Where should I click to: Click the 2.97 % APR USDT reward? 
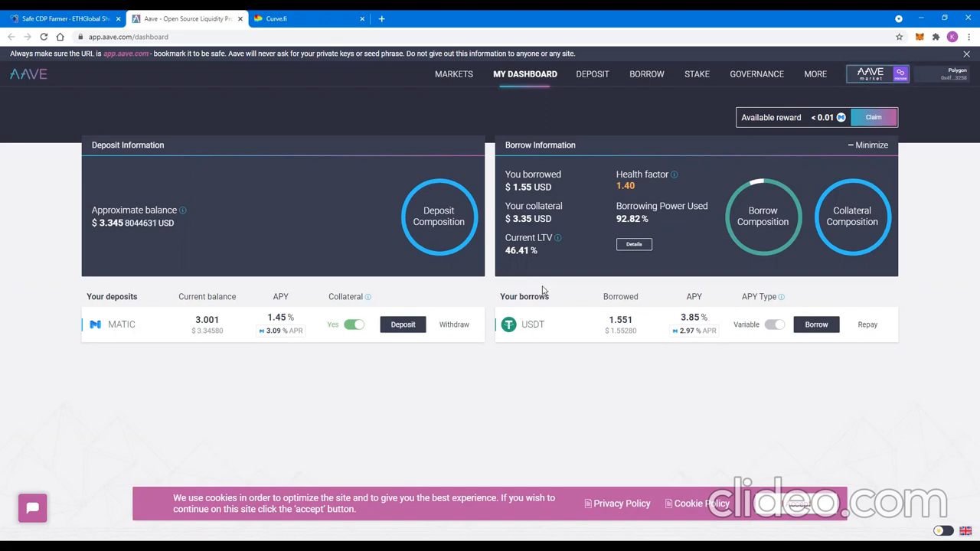(694, 331)
